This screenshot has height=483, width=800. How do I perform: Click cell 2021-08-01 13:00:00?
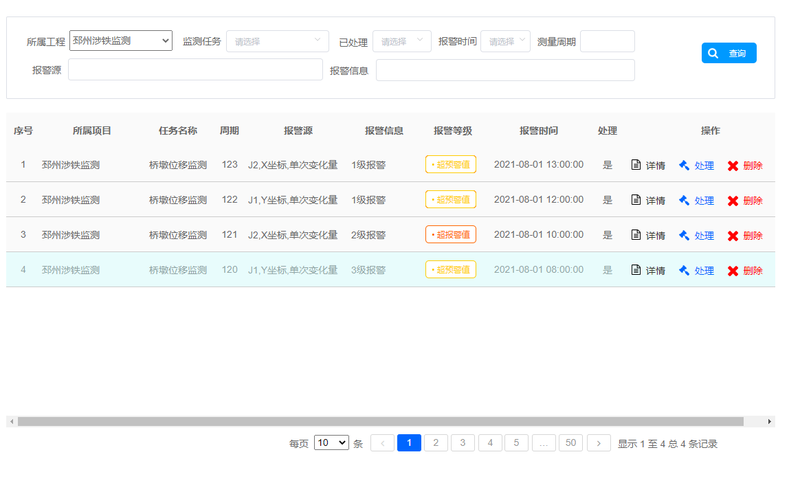[x=539, y=164]
